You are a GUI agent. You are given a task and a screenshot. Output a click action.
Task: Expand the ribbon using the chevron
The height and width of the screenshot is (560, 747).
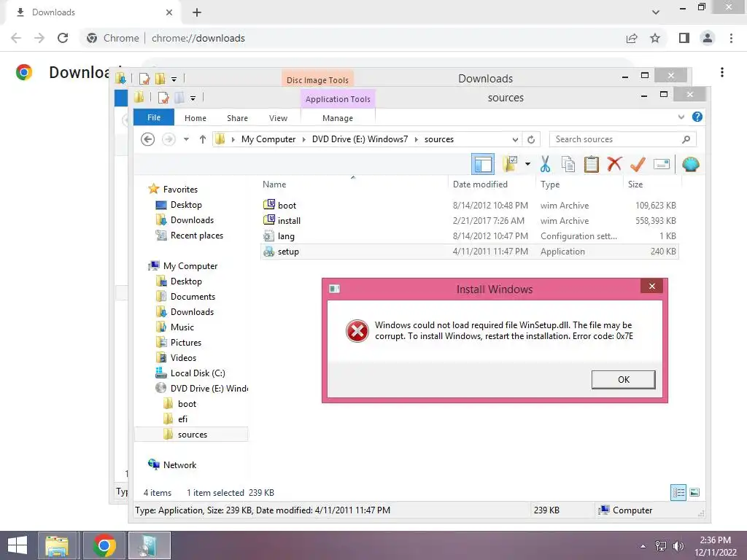(681, 117)
